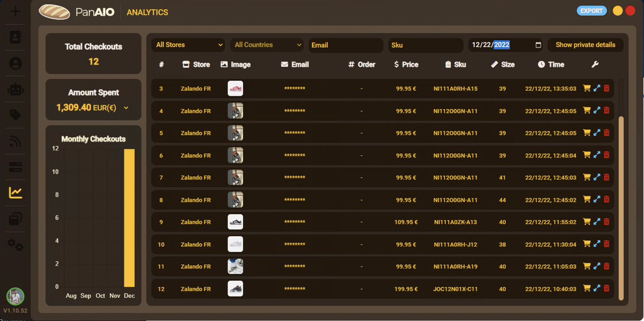Click the checkouts table vertical scrollbar
This screenshot has height=321, width=644.
tap(621, 208)
